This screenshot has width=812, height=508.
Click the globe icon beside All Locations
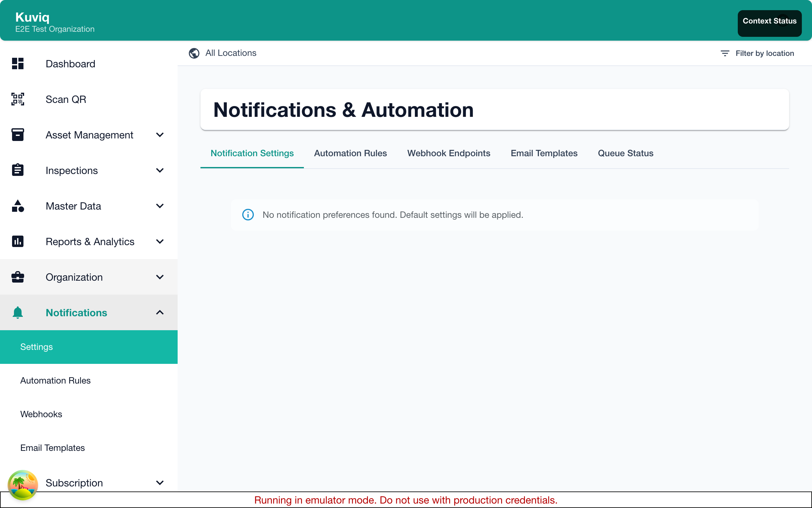click(x=194, y=53)
